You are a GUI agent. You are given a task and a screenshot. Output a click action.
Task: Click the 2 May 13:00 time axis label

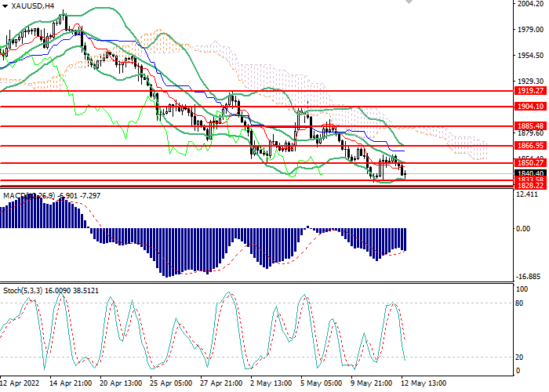click(268, 384)
